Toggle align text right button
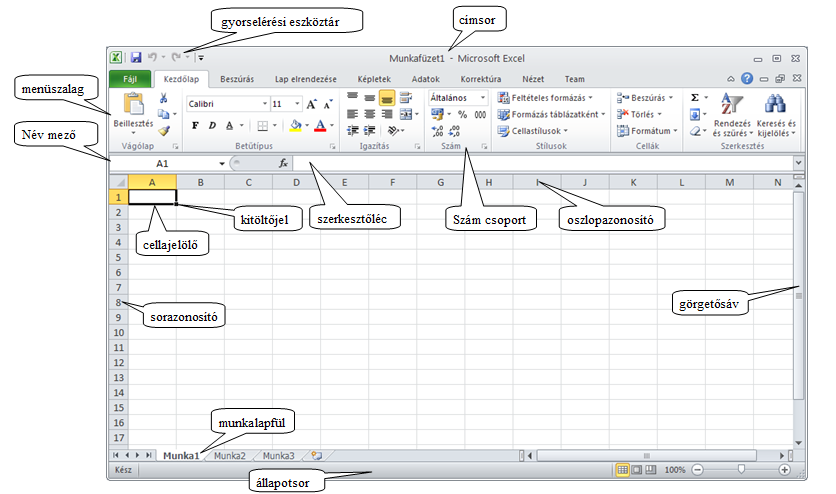 pyautogui.click(x=387, y=114)
